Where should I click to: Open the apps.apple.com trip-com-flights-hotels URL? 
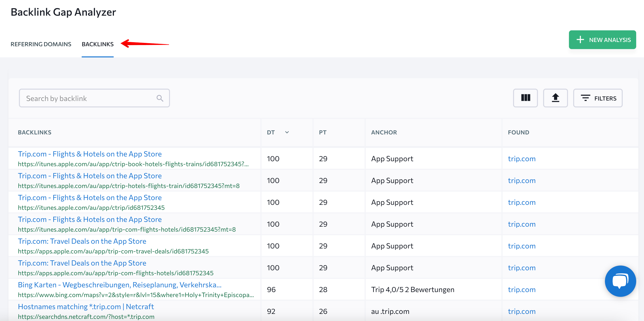(116, 273)
